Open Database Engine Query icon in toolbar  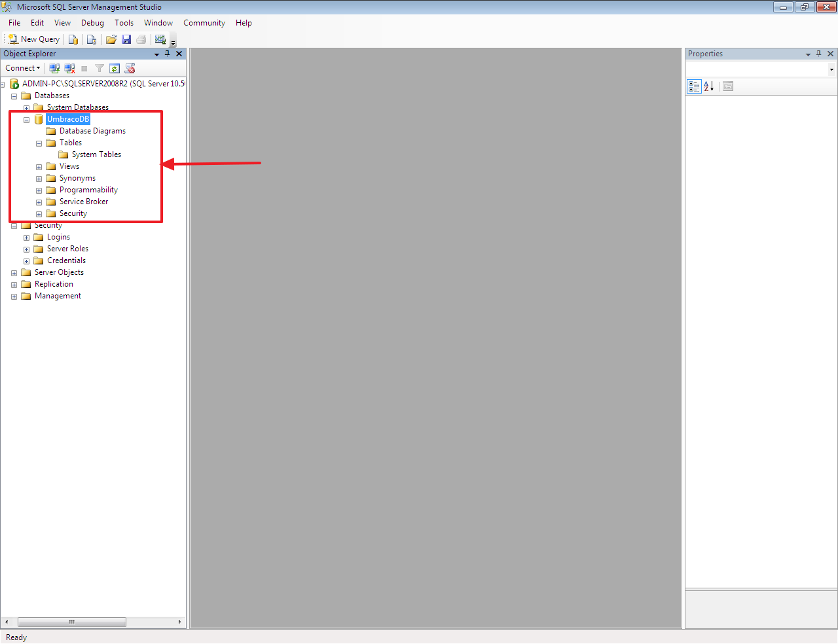[73, 39]
